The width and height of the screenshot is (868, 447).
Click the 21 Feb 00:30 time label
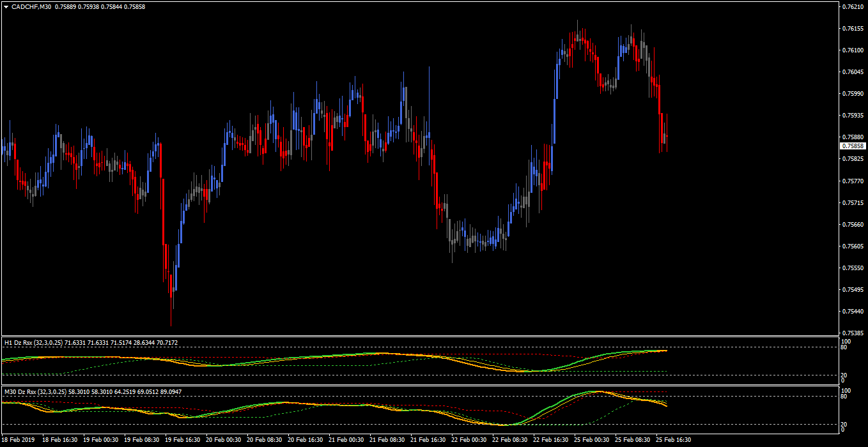[x=346, y=440]
